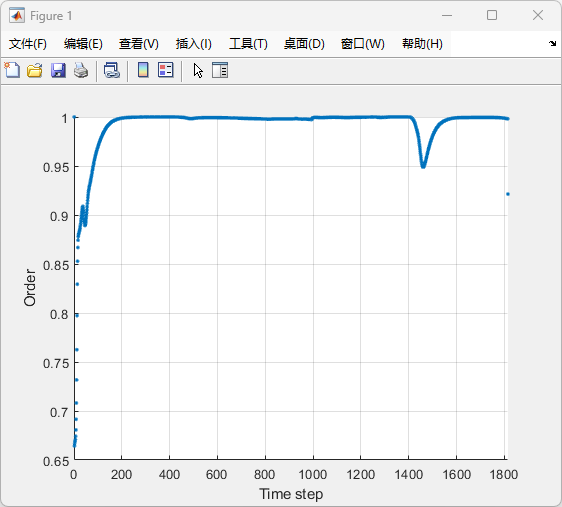This screenshot has width=562, height=507.
Task: Minimize the Figure 1 window
Action: pos(447,15)
